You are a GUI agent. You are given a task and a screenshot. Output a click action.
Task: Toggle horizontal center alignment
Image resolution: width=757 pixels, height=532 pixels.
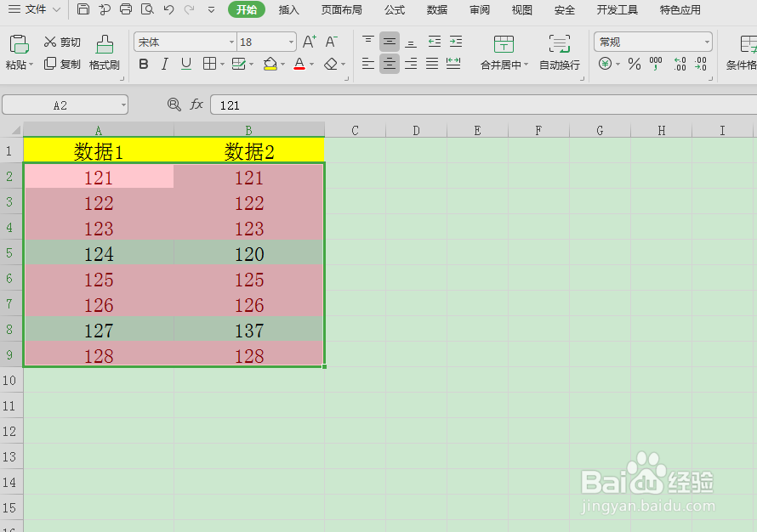pyautogui.click(x=389, y=64)
